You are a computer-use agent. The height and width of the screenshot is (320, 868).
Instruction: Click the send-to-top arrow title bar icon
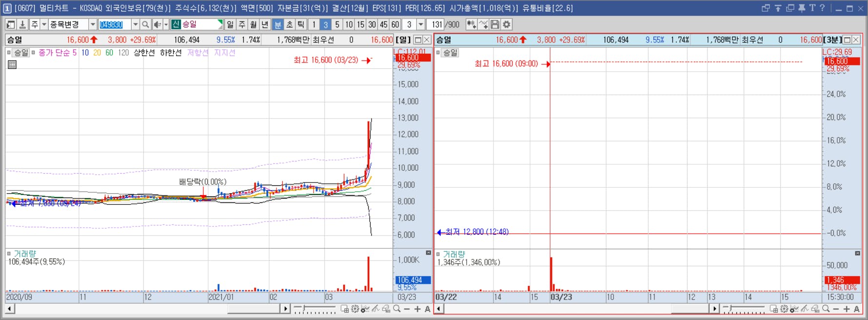[x=778, y=8]
